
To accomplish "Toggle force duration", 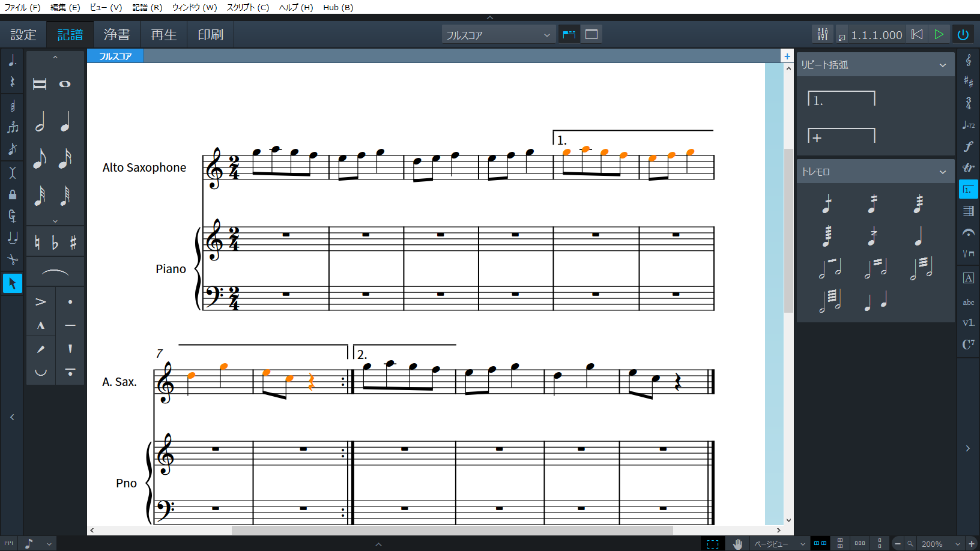I will [x=12, y=216].
